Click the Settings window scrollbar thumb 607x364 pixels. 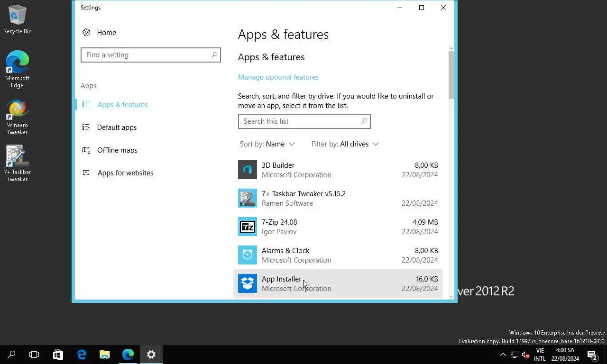(x=451, y=75)
